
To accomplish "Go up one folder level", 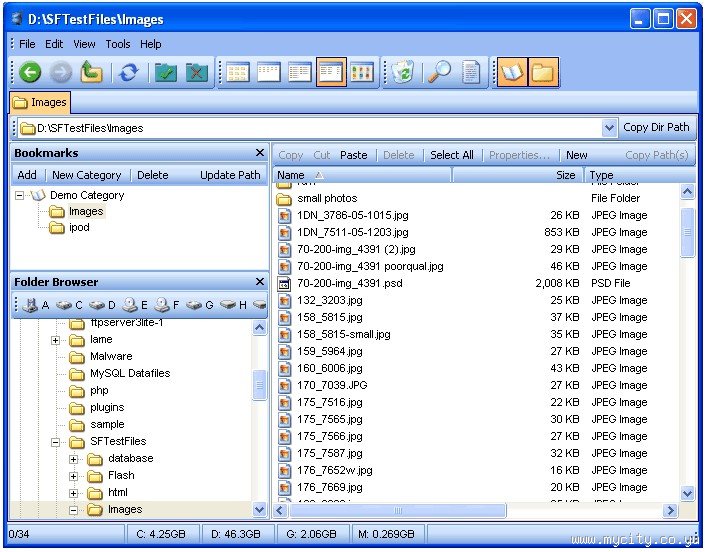I will coord(91,72).
